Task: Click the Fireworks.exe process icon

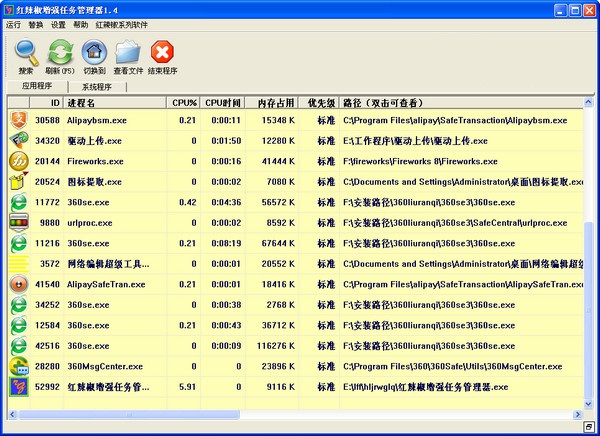Action: 18,161
